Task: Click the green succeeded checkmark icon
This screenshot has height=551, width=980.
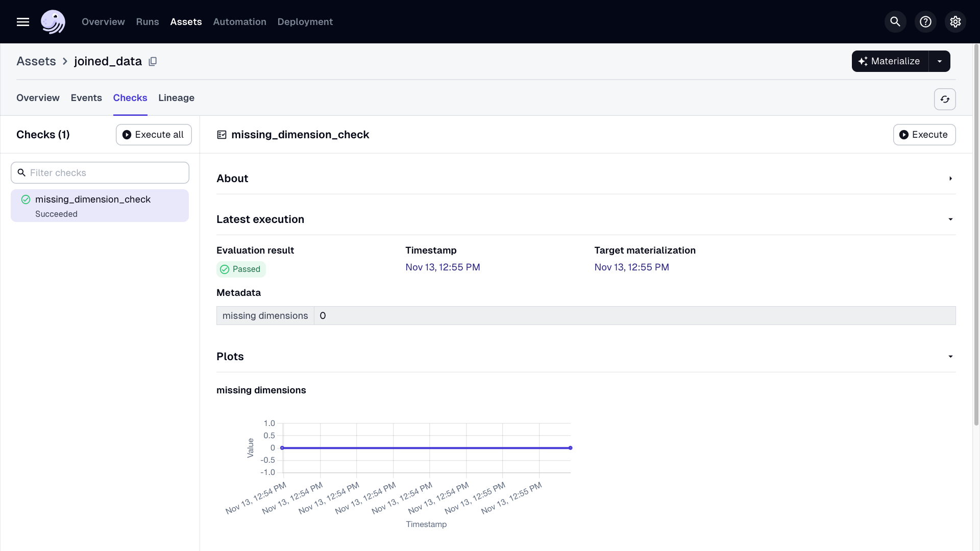Action: (26, 199)
